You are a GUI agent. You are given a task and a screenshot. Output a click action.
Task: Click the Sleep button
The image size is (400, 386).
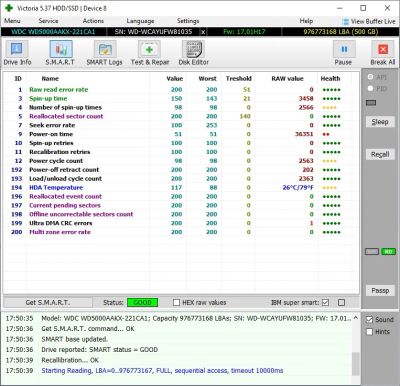[x=380, y=122]
